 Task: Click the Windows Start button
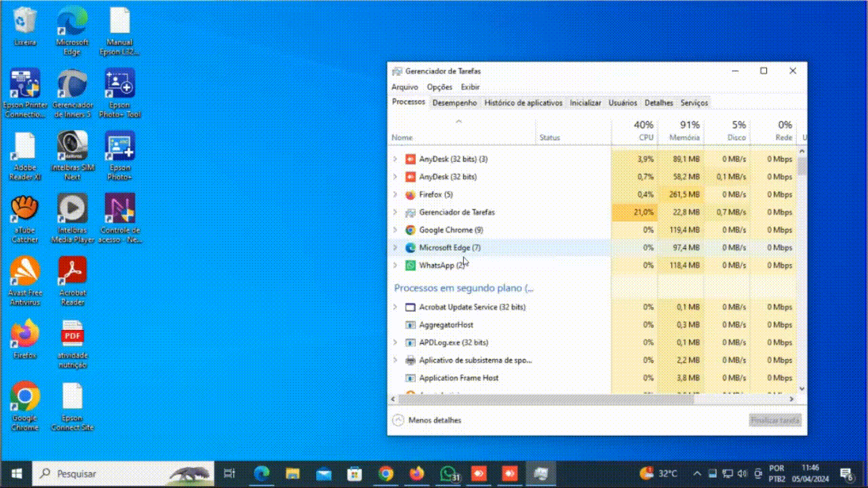click(16, 474)
